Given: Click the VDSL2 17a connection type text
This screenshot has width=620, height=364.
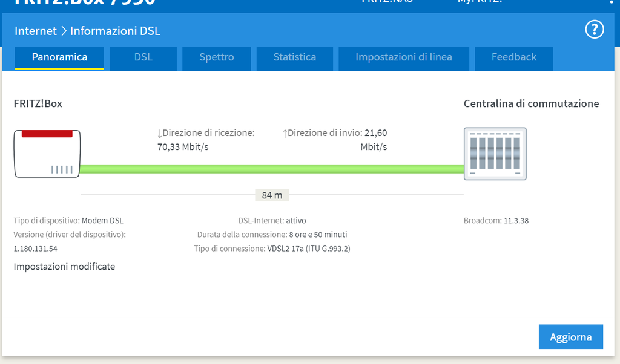Looking at the screenshot, I should 309,249.
